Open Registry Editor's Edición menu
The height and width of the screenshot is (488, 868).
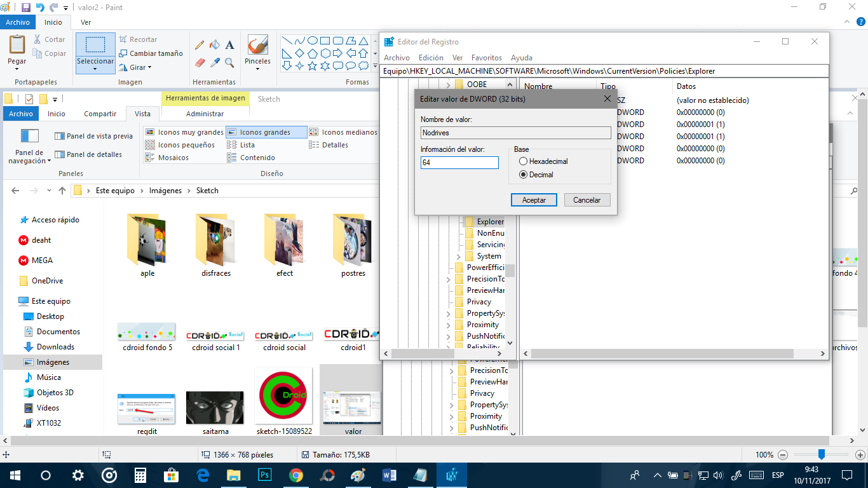(x=431, y=58)
